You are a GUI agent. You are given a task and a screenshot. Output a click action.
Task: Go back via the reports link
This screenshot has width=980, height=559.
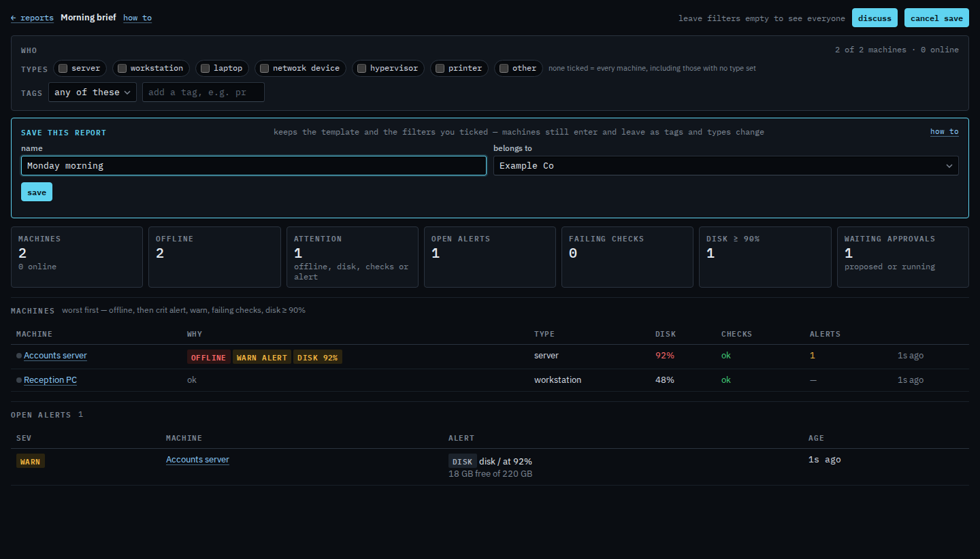32,18
